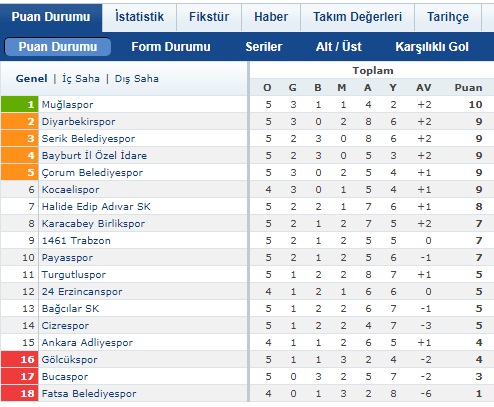The height and width of the screenshot is (407, 494).
Task: Filter standings by İç Saha
Action: coord(81,79)
